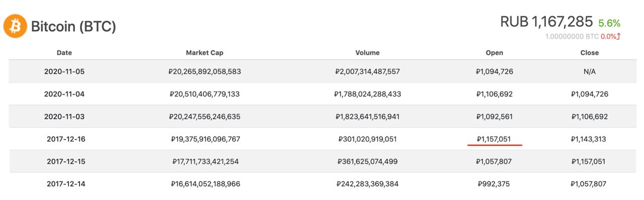Select the 2020-11-05 date row

pyautogui.click(x=323, y=72)
